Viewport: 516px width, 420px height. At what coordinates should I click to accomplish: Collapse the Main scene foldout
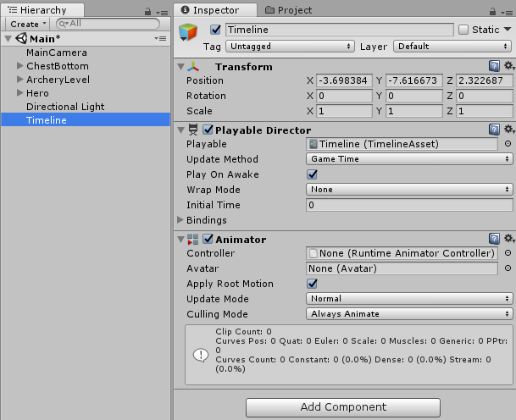[8, 39]
